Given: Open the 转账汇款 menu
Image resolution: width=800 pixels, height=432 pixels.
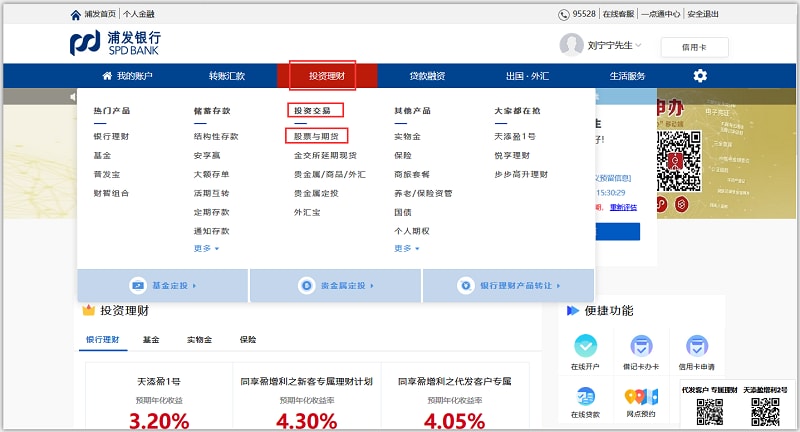Looking at the screenshot, I should pyautogui.click(x=226, y=76).
